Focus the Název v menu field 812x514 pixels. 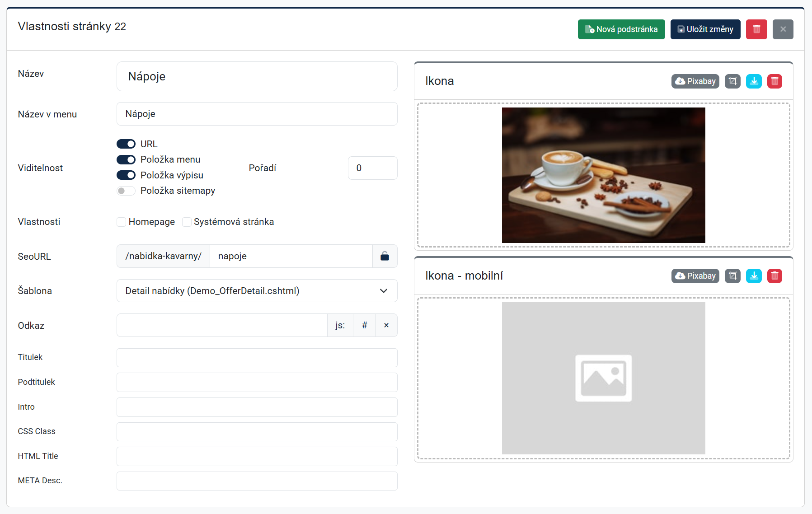[257, 114]
